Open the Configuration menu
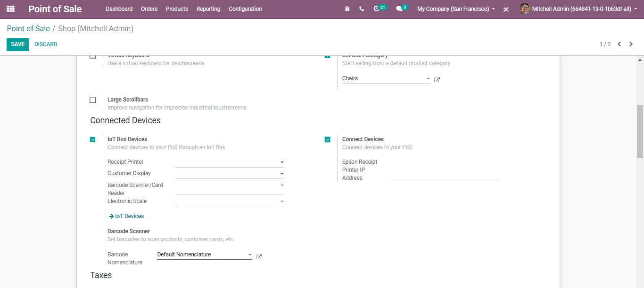This screenshot has height=288, width=644. 245,9
